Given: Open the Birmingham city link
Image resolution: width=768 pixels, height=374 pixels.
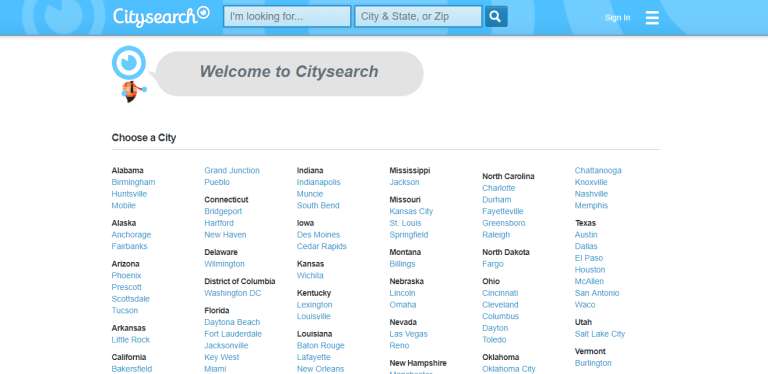Looking at the screenshot, I should [133, 182].
